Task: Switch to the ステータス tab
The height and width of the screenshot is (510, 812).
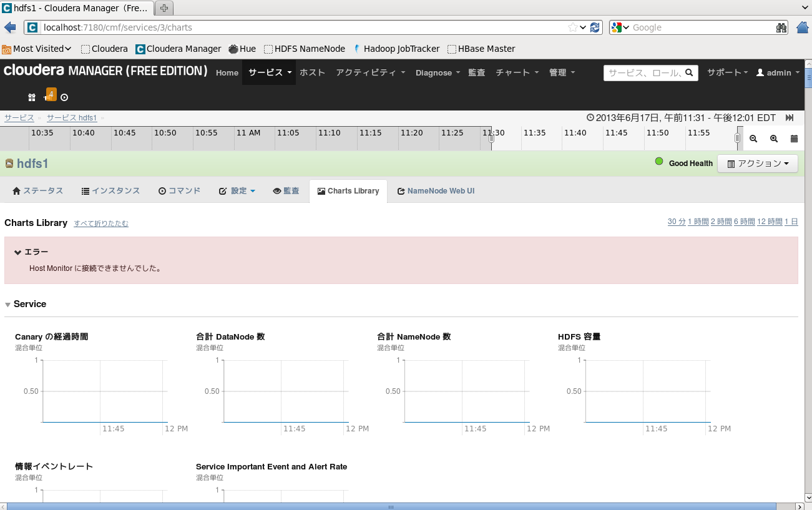Action: 38,191
